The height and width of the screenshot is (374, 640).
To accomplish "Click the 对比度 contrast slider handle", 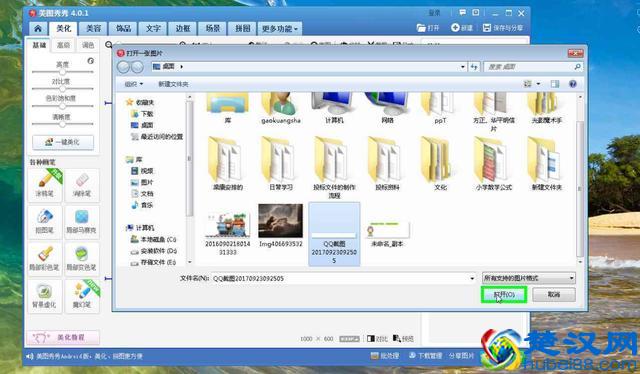I will pos(62,89).
